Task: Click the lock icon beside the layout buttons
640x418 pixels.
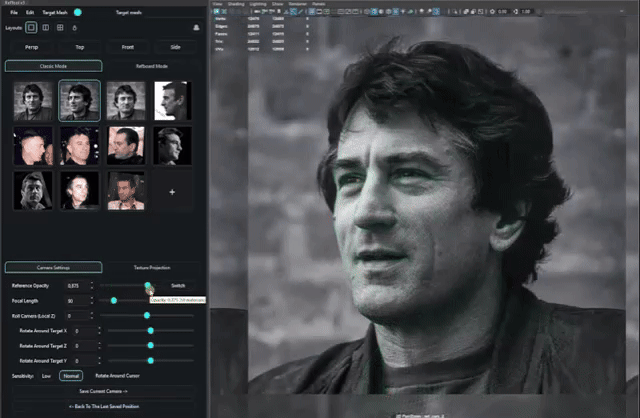Action: [x=75, y=27]
